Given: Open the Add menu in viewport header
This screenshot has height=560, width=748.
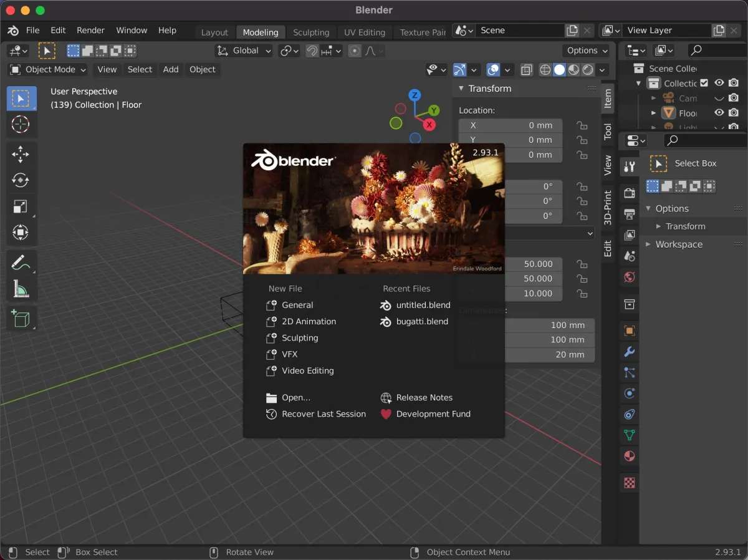Looking at the screenshot, I should point(171,70).
